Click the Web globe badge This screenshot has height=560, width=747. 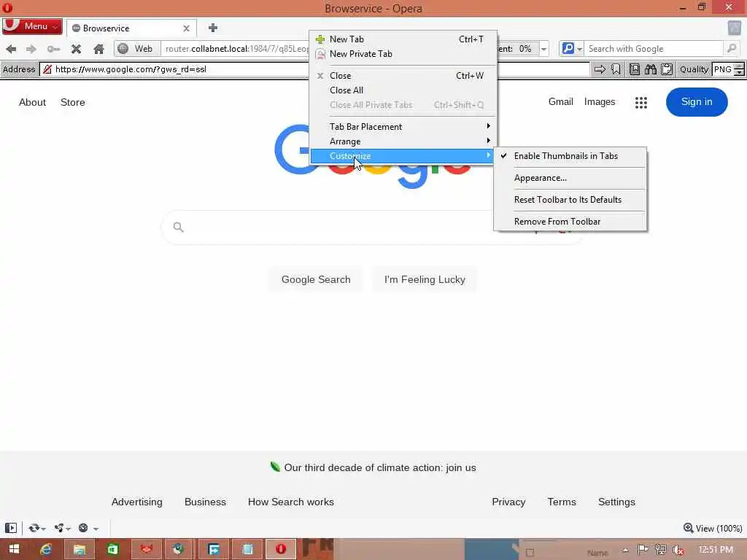point(136,49)
